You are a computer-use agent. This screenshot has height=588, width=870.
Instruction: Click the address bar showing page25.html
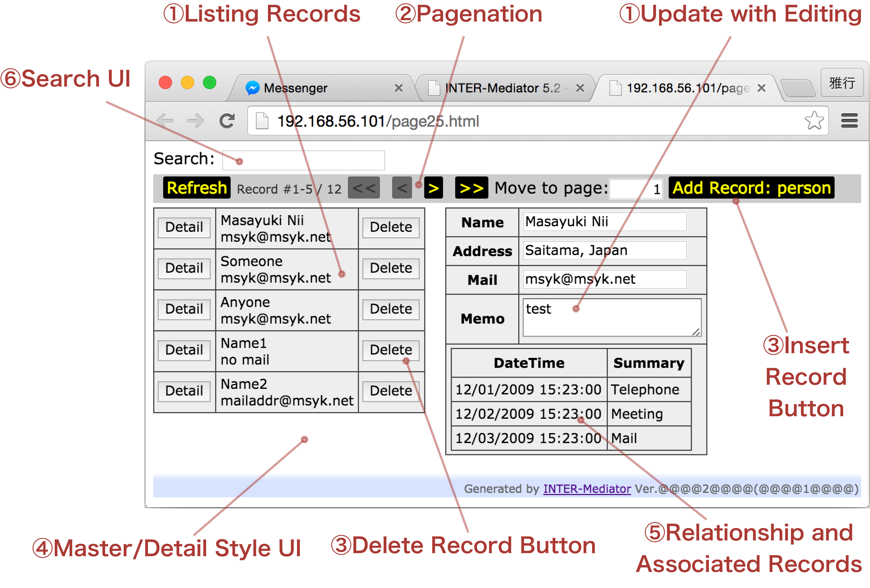pos(537,121)
